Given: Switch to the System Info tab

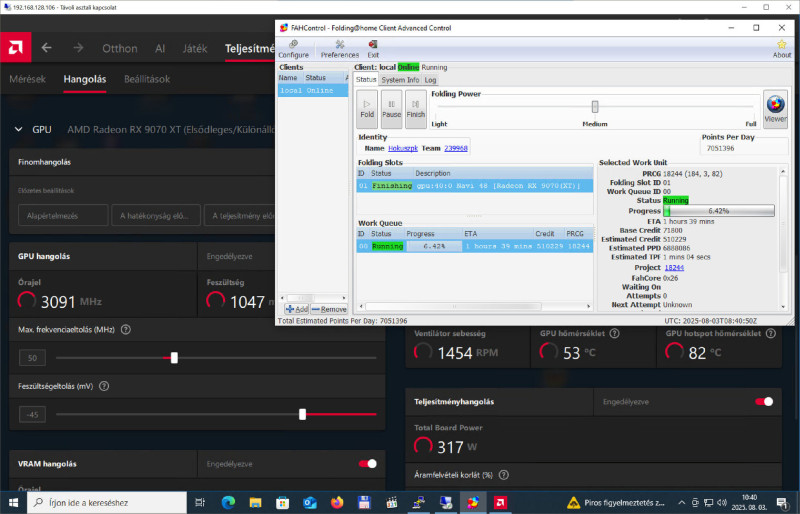Looking at the screenshot, I should (x=400, y=80).
